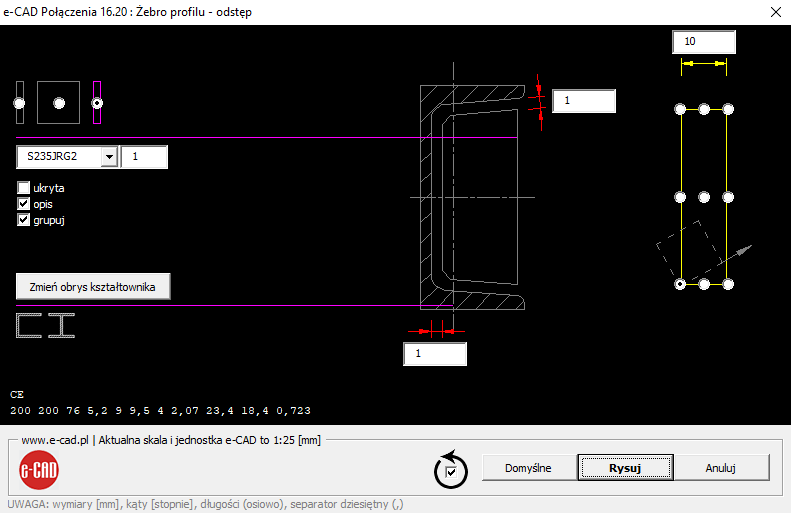
Task: Click the plate thickness field with value 10
Action: pyautogui.click(x=704, y=42)
